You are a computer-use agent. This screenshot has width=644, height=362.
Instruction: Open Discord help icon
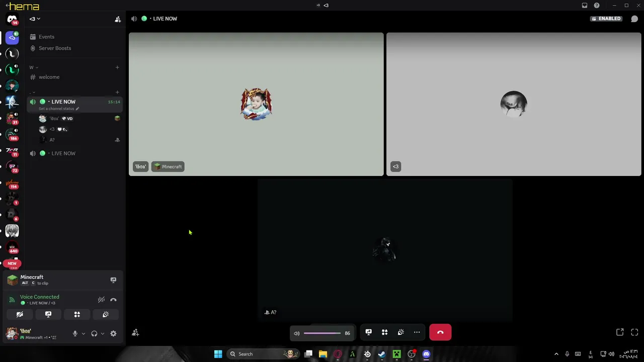[x=597, y=6]
